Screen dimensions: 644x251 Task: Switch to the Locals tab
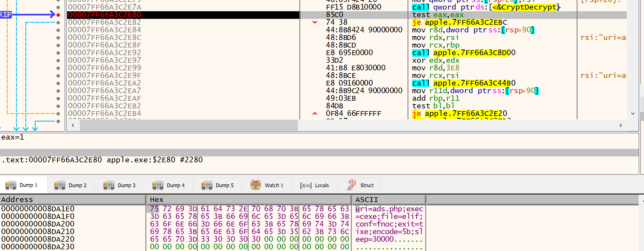click(x=315, y=185)
